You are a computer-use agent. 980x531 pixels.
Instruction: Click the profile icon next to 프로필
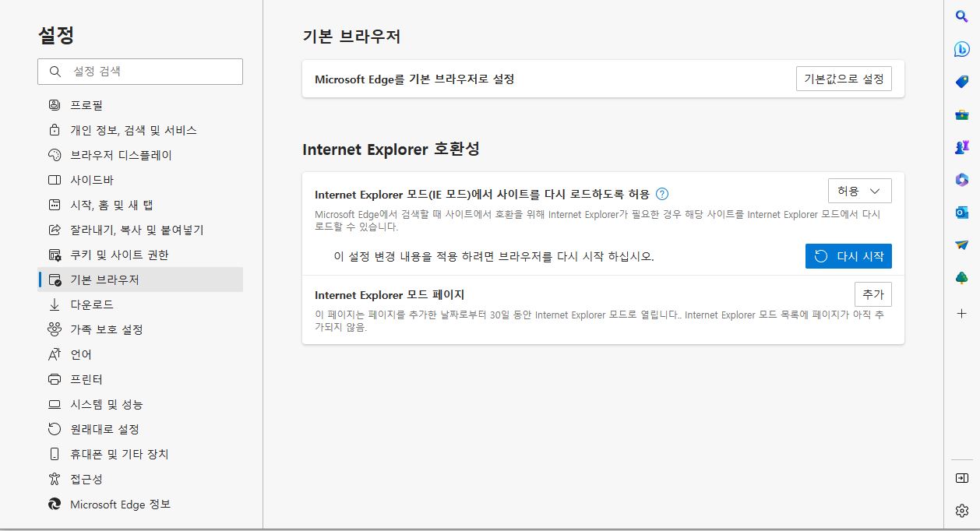click(55, 105)
